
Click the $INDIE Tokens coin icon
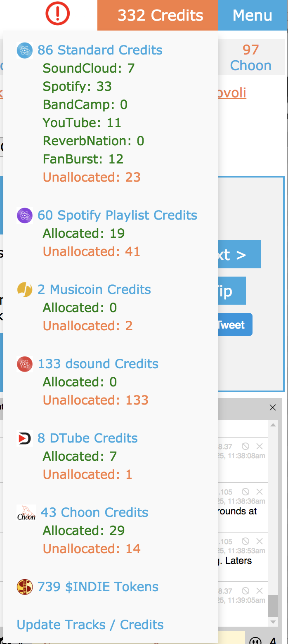coord(24,587)
